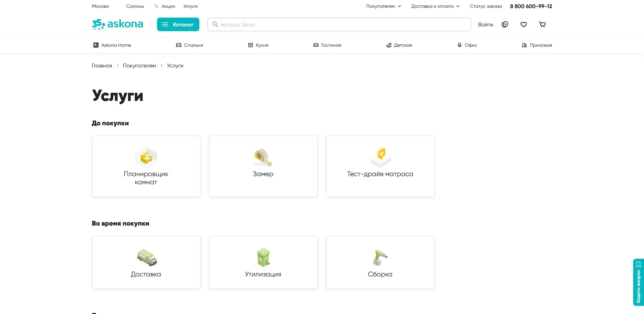
Task: Open the Детская category
Action: pyautogui.click(x=399, y=45)
